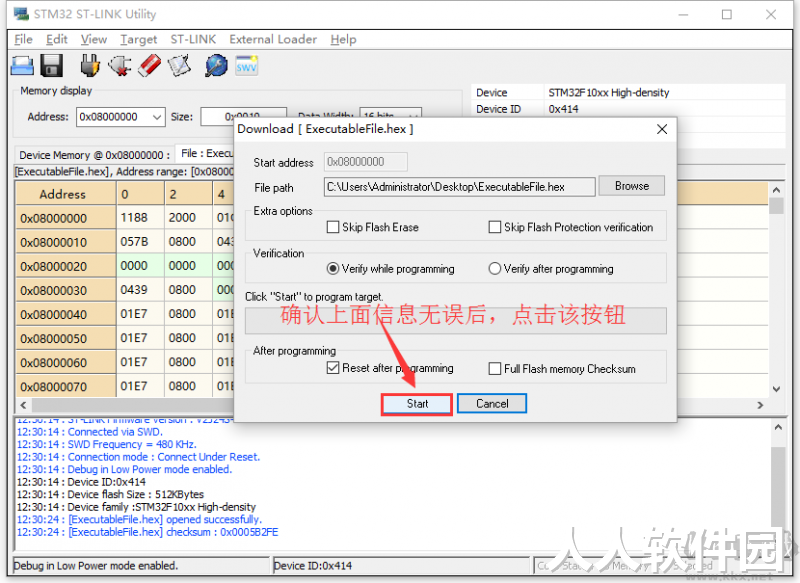Uncheck Reset after programming
This screenshot has height=583, width=800.
click(333, 368)
